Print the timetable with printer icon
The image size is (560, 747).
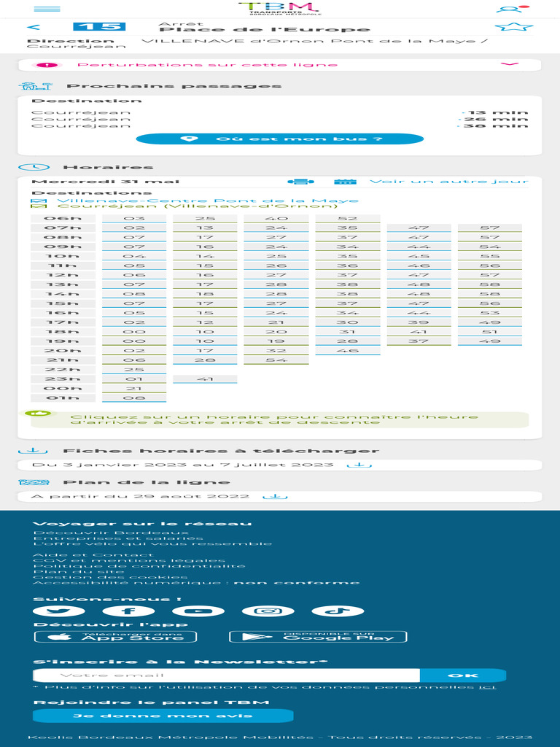(301, 182)
